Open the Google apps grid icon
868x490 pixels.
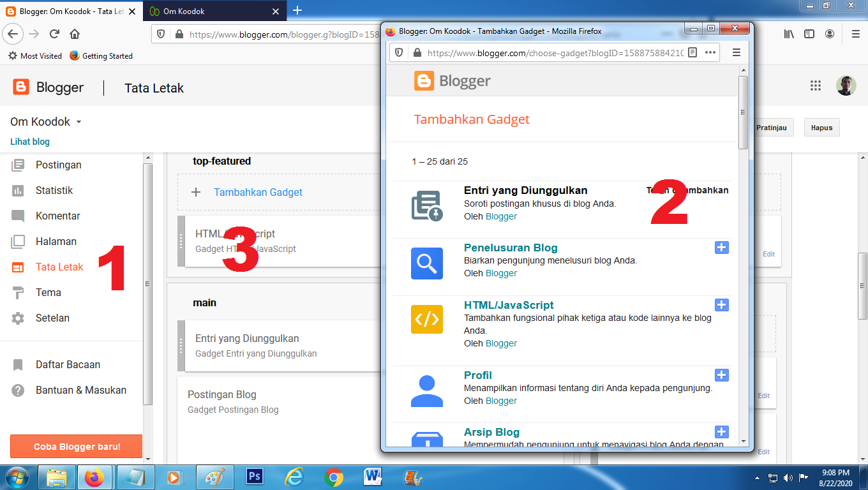pyautogui.click(x=815, y=86)
